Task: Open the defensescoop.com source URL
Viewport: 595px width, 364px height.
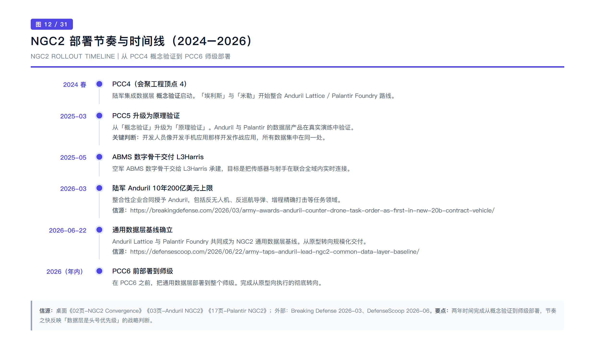Action: 274,252
